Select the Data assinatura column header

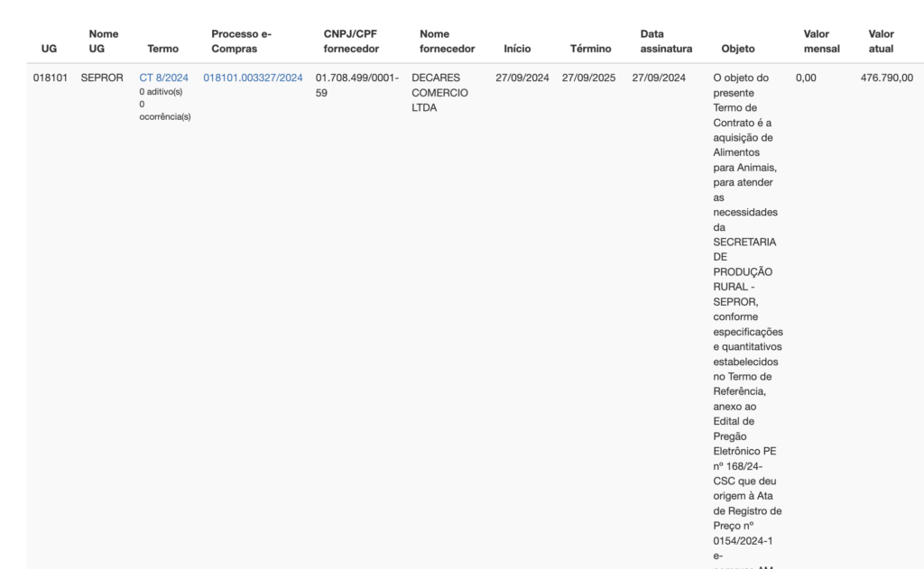(666, 41)
